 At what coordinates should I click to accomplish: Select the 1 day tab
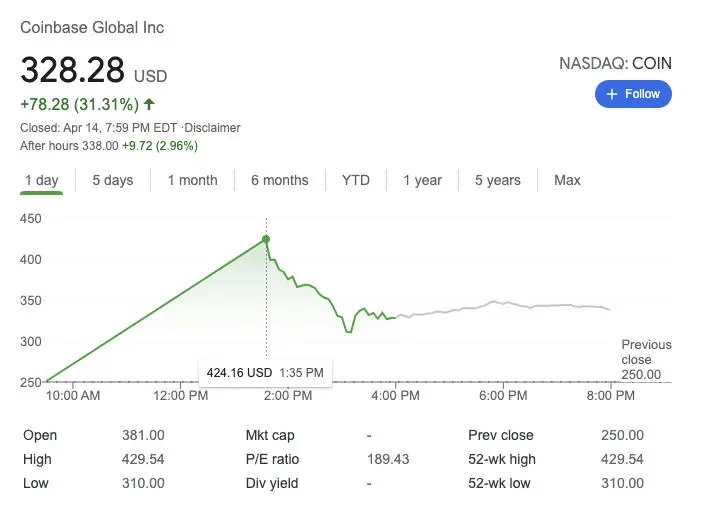coord(42,180)
